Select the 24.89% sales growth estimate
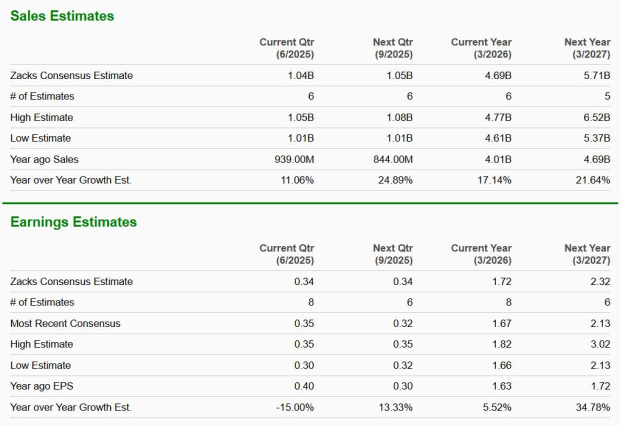 (394, 180)
